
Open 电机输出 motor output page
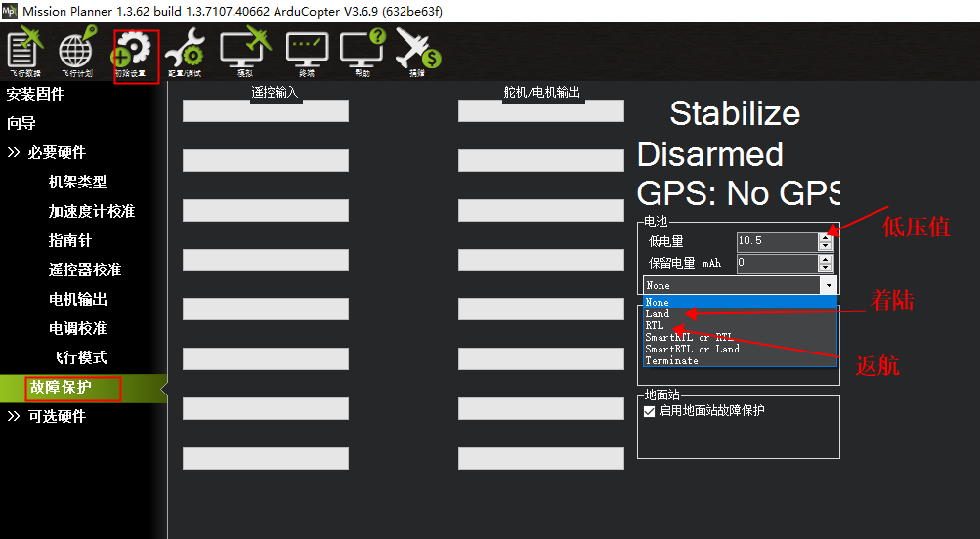tap(77, 299)
